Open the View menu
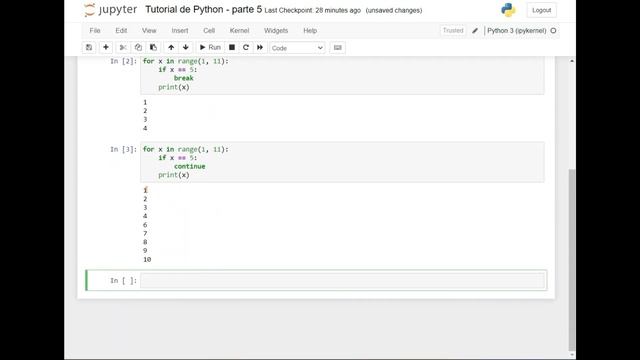Screen dimensions: 640x360 149,31
